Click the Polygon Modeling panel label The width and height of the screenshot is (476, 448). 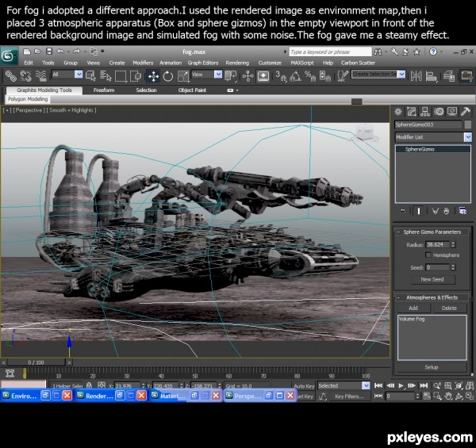point(28,99)
